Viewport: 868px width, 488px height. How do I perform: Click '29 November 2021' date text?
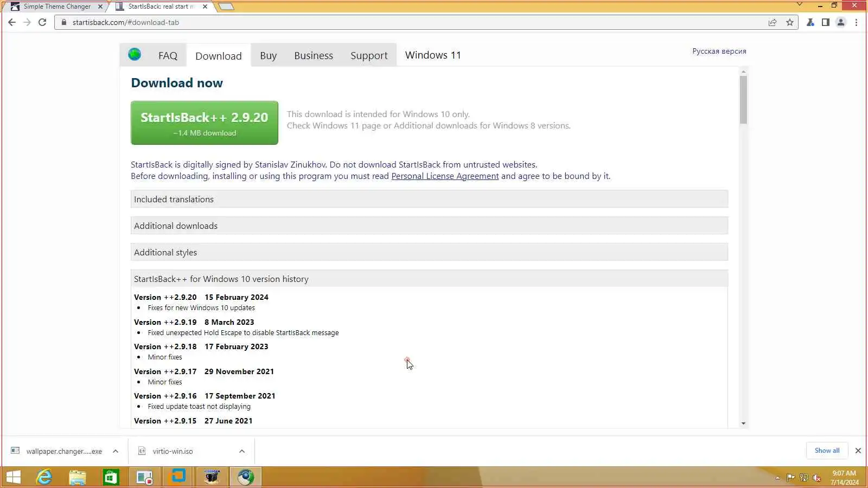[x=239, y=371]
